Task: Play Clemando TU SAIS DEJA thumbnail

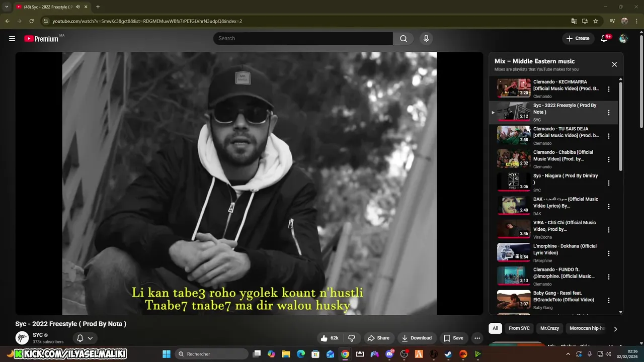Action: tap(514, 135)
